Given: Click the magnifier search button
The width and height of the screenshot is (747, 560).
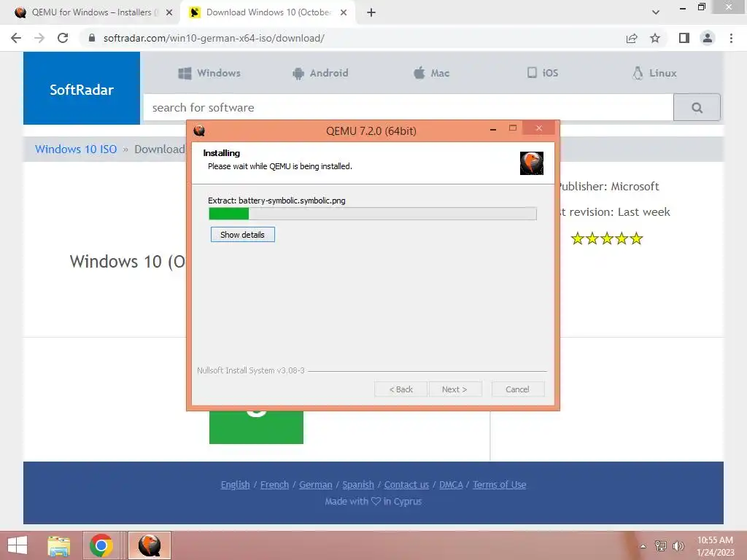Looking at the screenshot, I should click(697, 108).
